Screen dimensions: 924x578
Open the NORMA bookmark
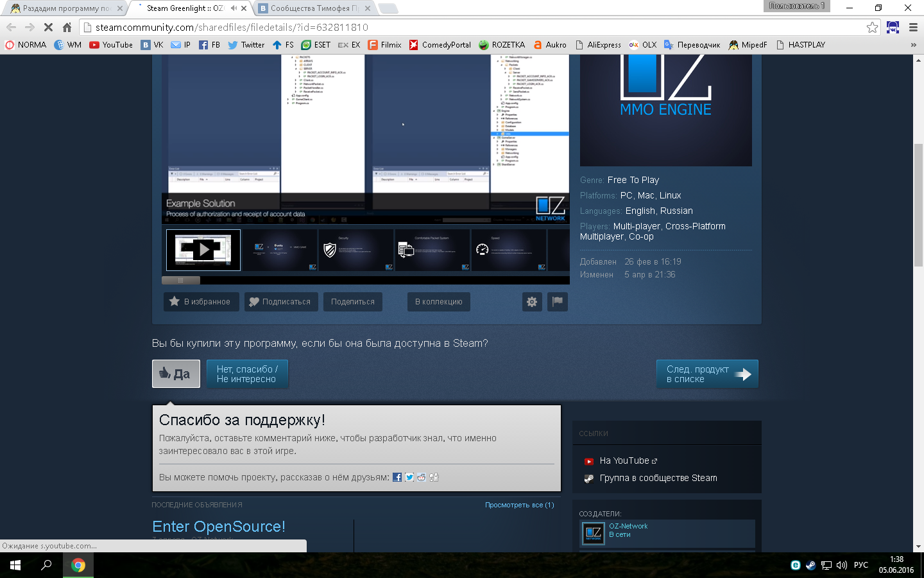[26, 45]
